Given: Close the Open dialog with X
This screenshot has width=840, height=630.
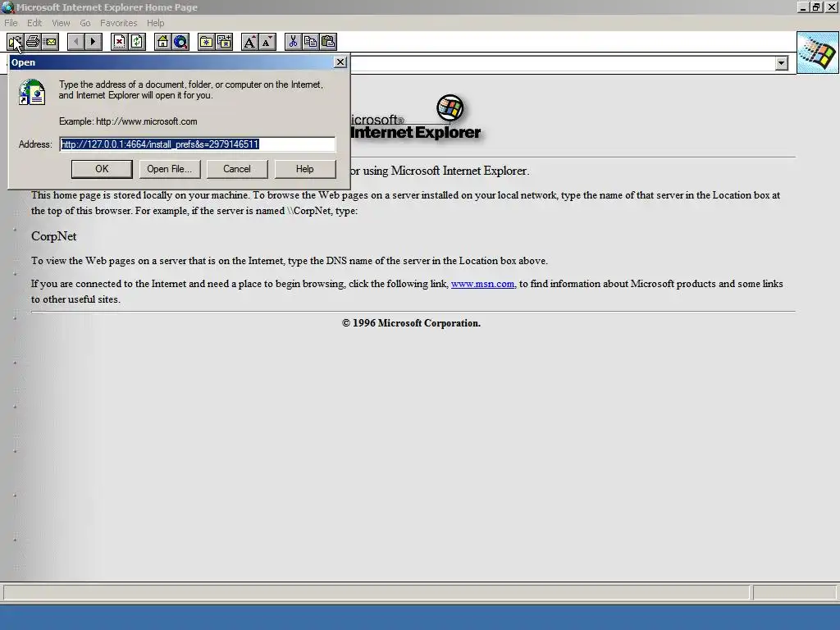Looking at the screenshot, I should point(340,62).
